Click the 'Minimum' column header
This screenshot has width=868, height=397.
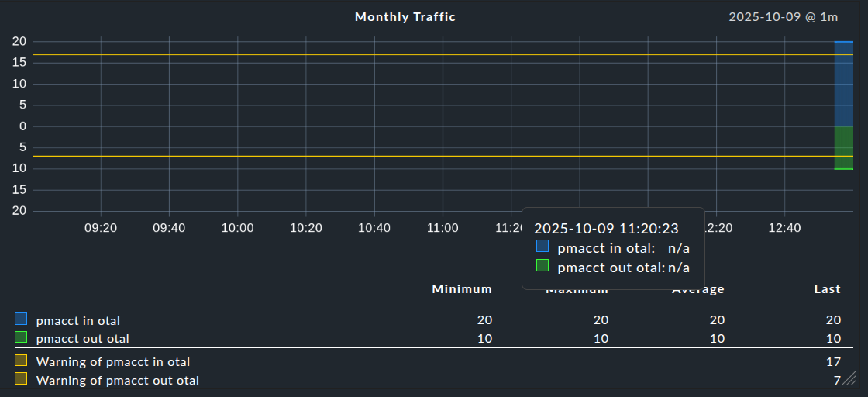[x=462, y=289]
